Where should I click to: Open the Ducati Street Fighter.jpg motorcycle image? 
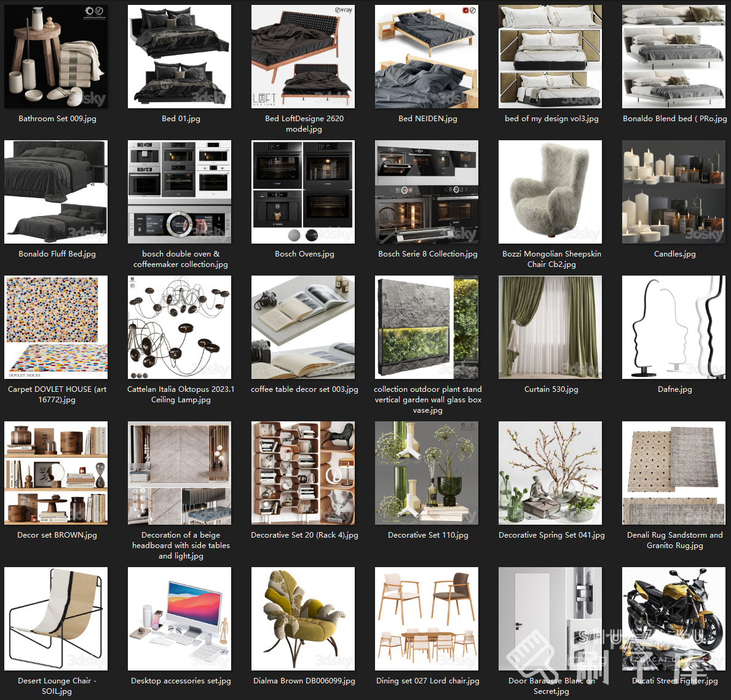pyautogui.click(x=674, y=619)
